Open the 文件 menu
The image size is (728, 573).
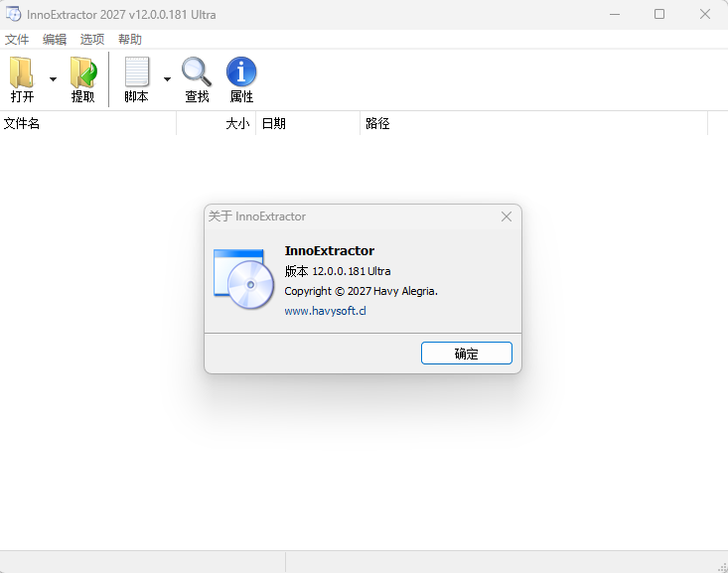(17, 40)
